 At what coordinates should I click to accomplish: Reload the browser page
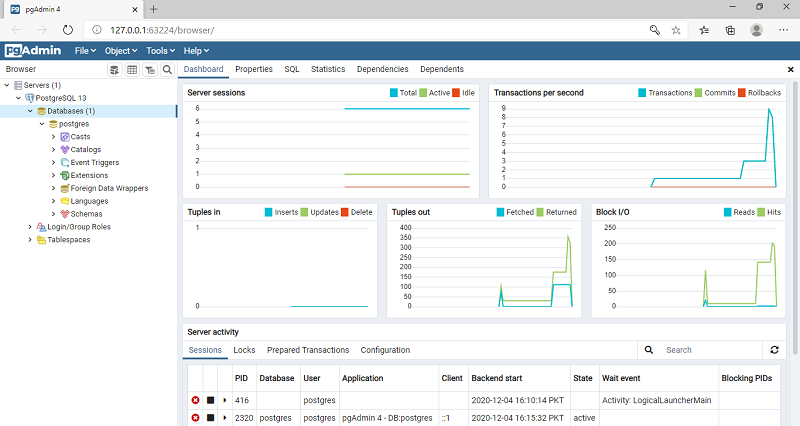68,30
